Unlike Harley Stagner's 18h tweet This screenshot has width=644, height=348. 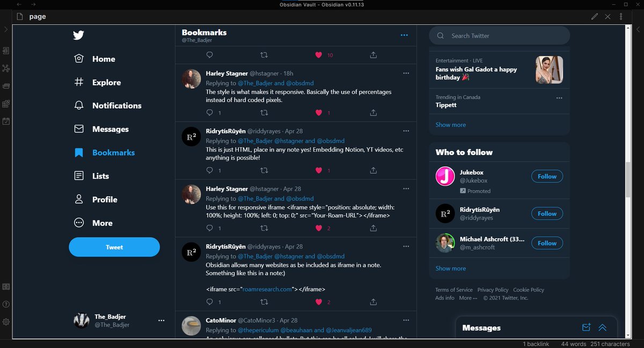[x=318, y=113]
